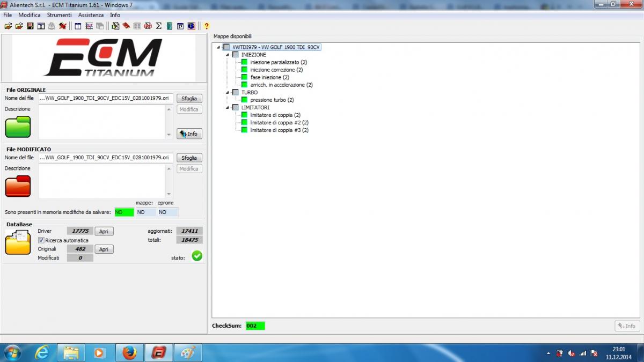Click the two-pane table view toolbar icon
Viewport: 644px width, 362px height.
[x=78, y=26]
